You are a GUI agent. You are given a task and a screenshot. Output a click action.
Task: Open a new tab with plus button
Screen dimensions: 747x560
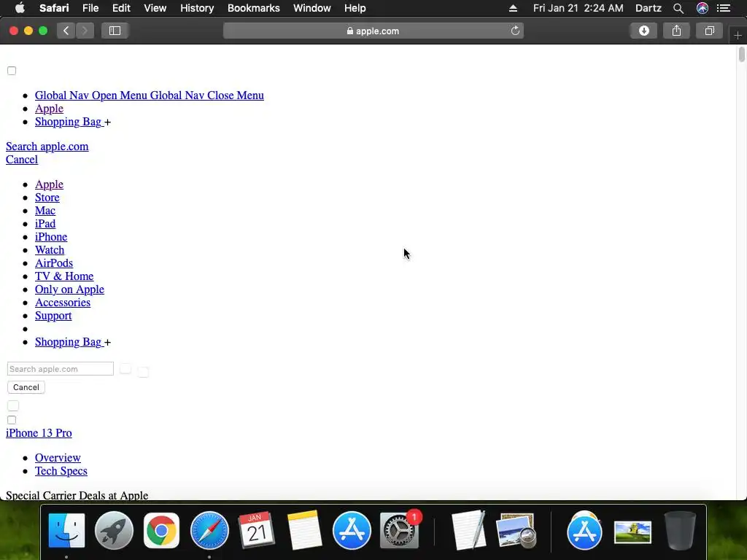point(738,35)
